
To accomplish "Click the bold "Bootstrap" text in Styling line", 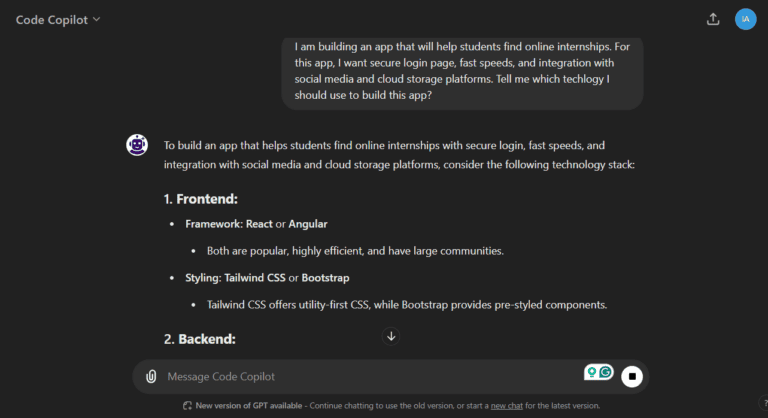I will pyautogui.click(x=326, y=277).
